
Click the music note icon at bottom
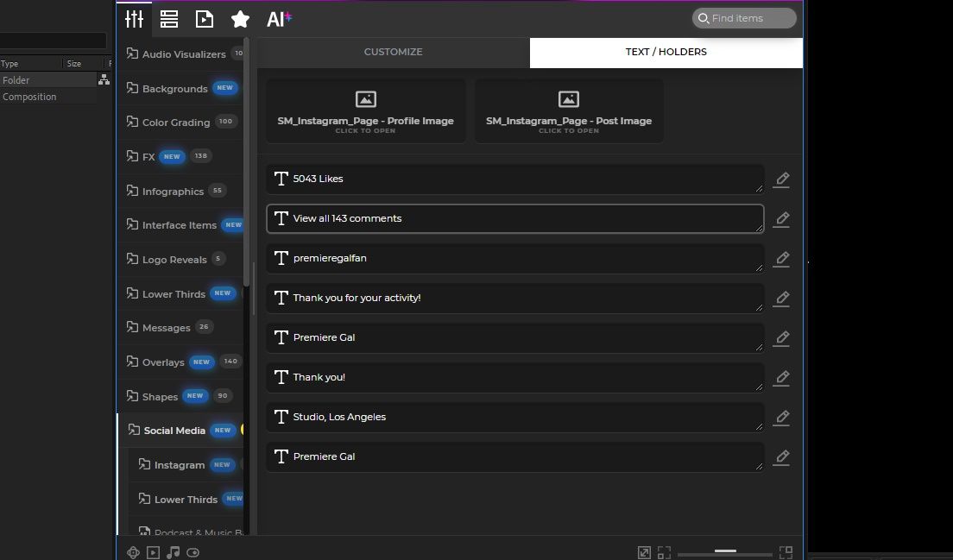pyautogui.click(x=173, y=552)
